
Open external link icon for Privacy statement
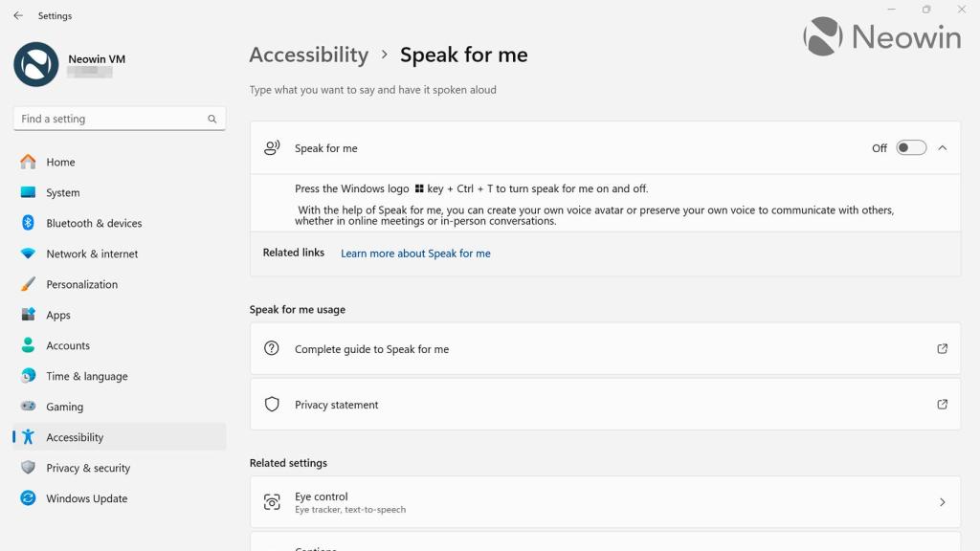942,405
